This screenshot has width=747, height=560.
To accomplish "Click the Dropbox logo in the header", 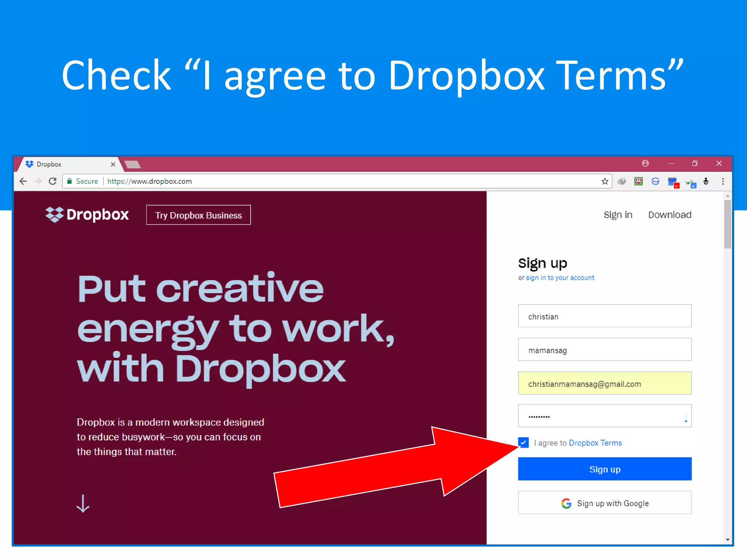I will click(87, 214).
